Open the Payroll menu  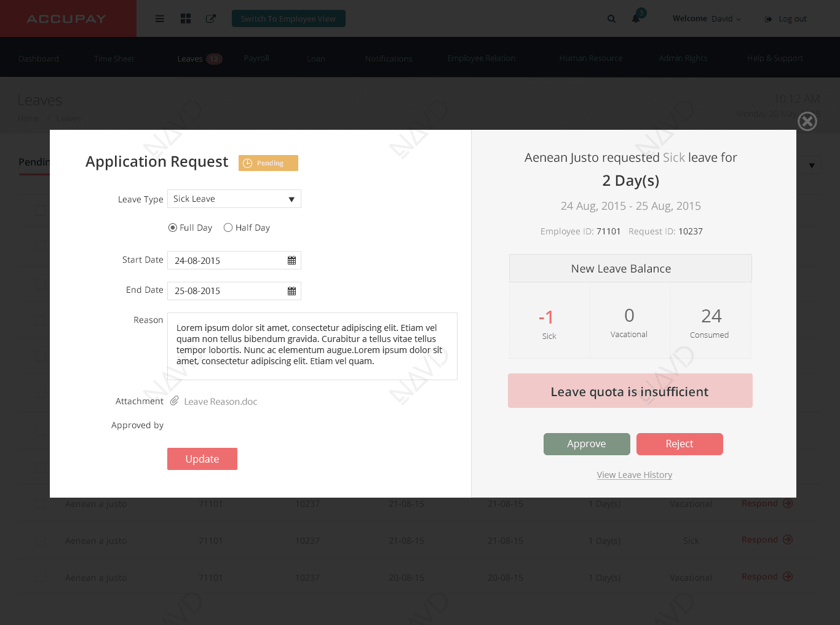click(x=256, y=58)
